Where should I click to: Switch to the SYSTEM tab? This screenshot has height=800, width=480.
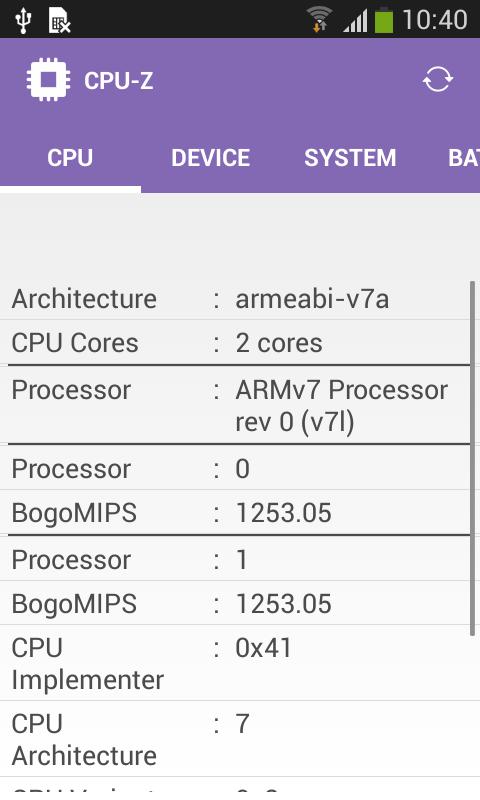pyautogui.click(x=350, y=158)
